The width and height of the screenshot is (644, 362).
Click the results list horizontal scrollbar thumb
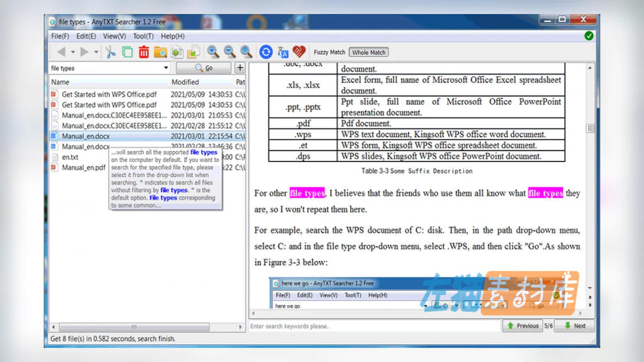135,327
